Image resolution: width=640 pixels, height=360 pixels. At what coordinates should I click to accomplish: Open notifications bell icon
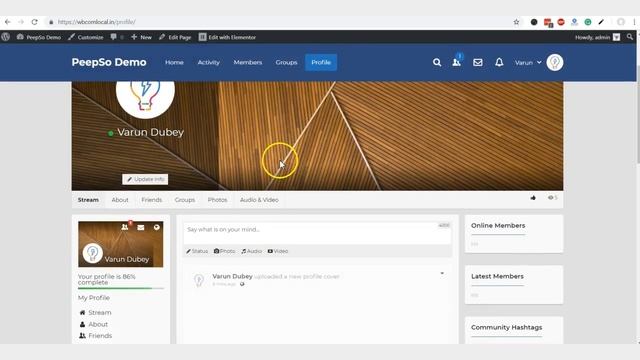[x=499, y=62]
